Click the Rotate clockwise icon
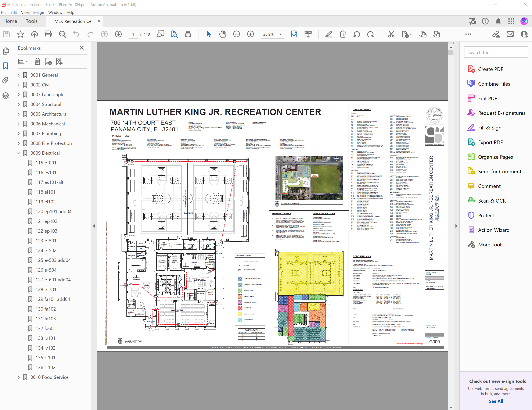The height and width of the screenshot is (410, 532). [370, 34]
